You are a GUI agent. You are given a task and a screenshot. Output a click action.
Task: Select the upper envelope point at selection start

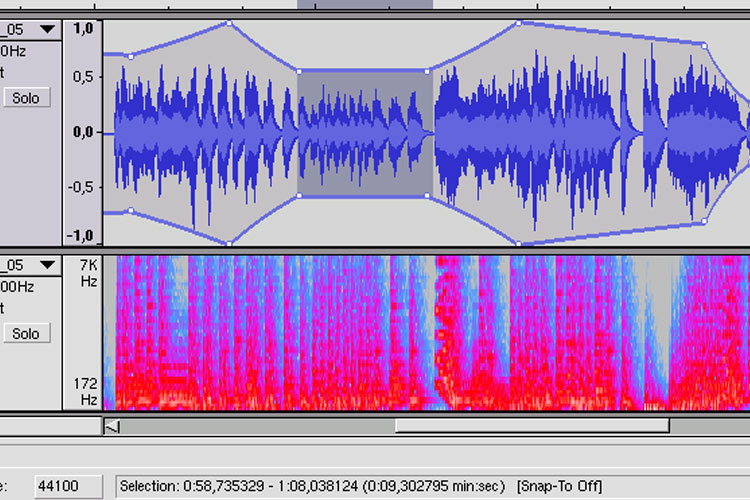299,72
